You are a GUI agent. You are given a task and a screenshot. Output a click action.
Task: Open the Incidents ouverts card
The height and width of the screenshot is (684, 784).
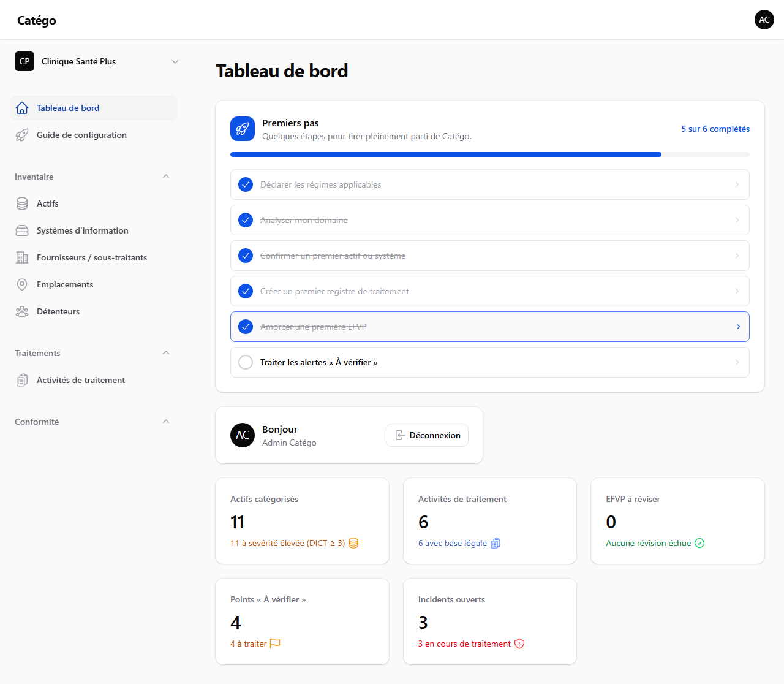(490, 621)
